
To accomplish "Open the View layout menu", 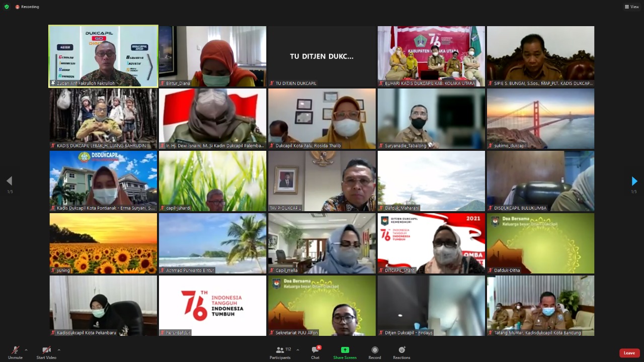I will pos(633,7).
